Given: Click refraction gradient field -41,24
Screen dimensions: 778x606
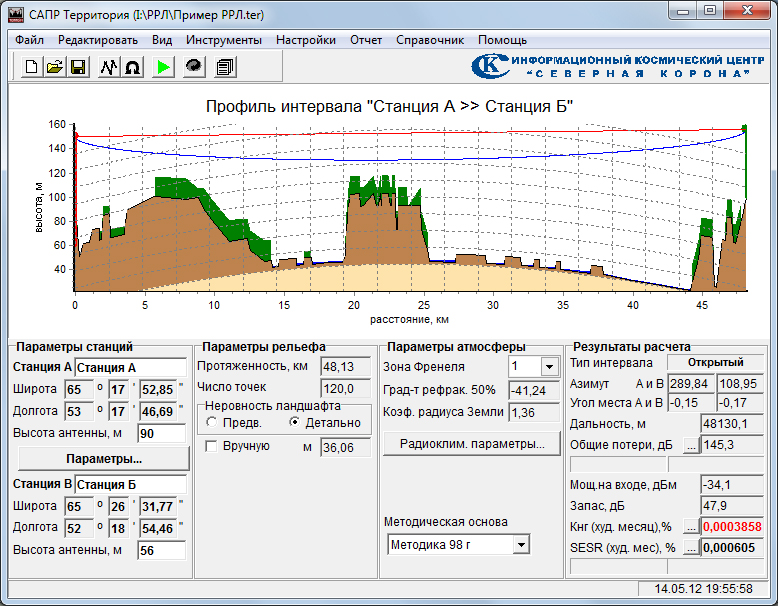Looking at the screenshot, I should [x=534, y=391].
